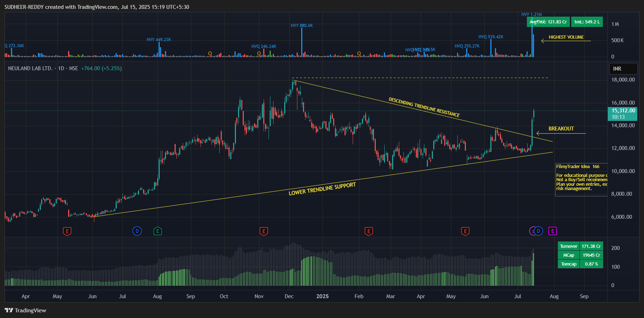Click the 200 level on bottom indicator axis
644x318 pixels.
click(616, 248)
